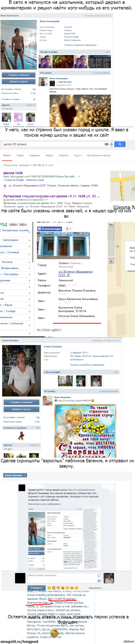The height and width of the screenshot is (644, 135).
Task: Click the map zoom level slider track
Action: pyautogui.click(x=111, y=243)
